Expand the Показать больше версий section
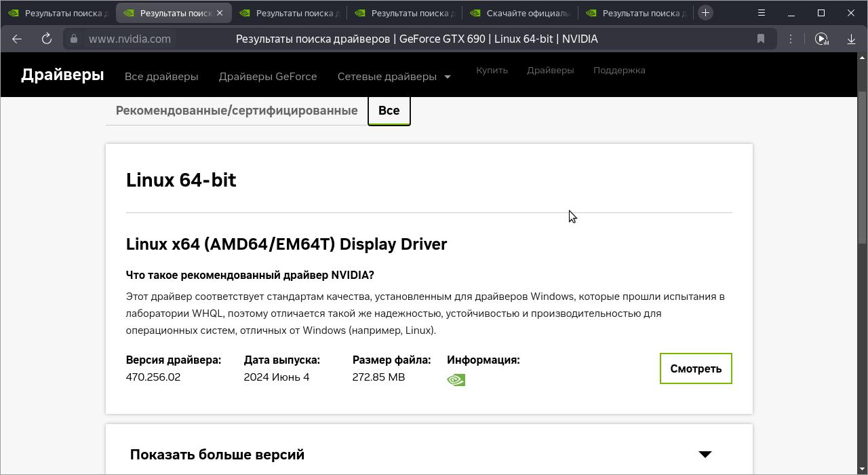Image resolution: width=868 pixels, height=475 pixels. click(x=429, y=455)
